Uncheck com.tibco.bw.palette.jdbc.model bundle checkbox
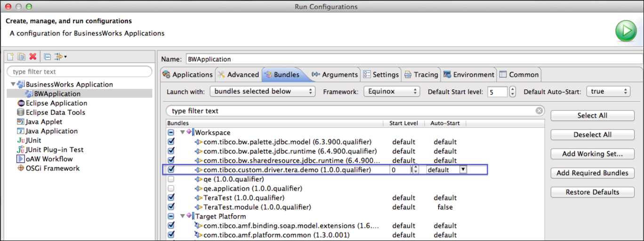This screenshot has height=241, width=644. click(171, 142)
